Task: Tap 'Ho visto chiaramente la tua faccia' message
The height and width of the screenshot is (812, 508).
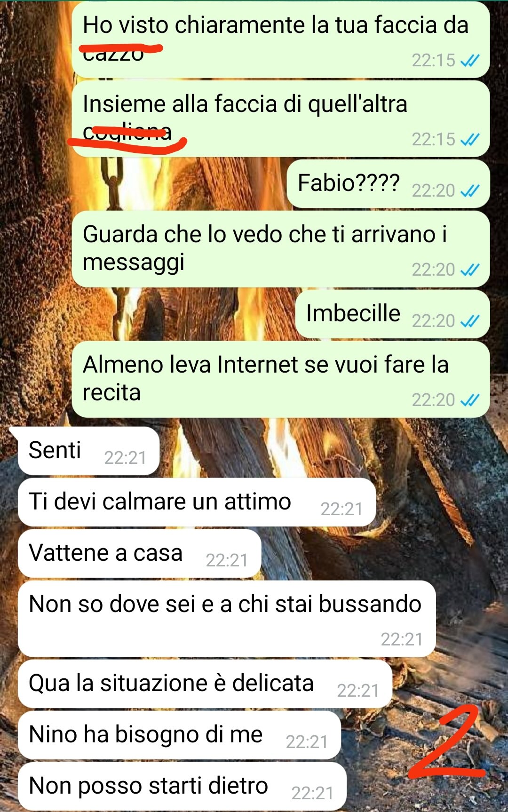Action: 281,40
